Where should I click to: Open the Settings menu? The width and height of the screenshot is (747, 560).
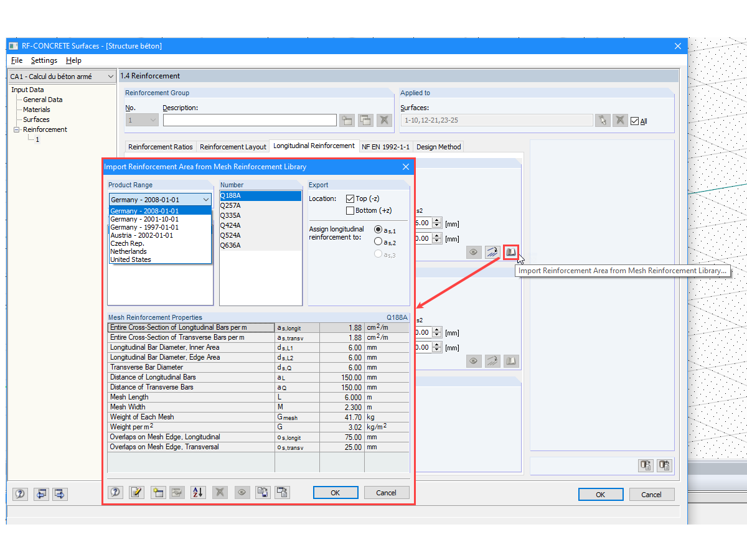click(44, 60)
